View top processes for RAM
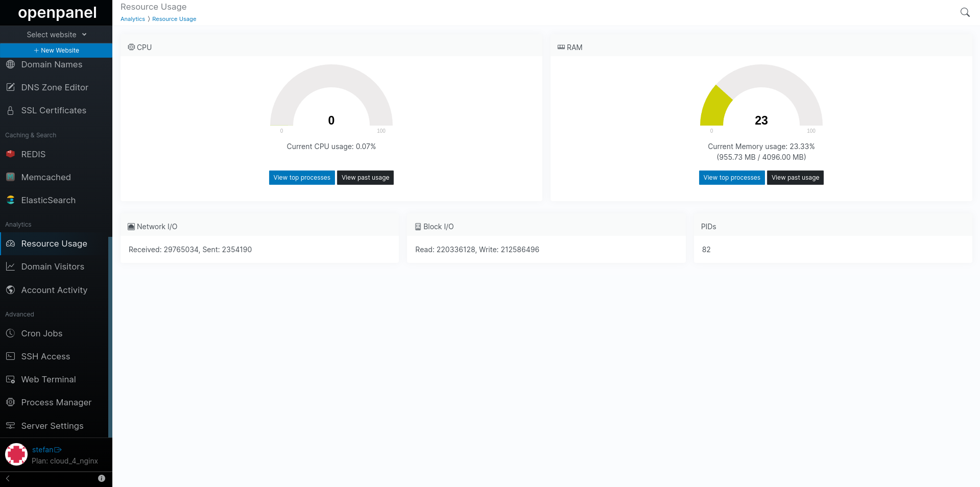Image resolution: width=980 pixels, height=487 pixels. (x=732, y=178)
